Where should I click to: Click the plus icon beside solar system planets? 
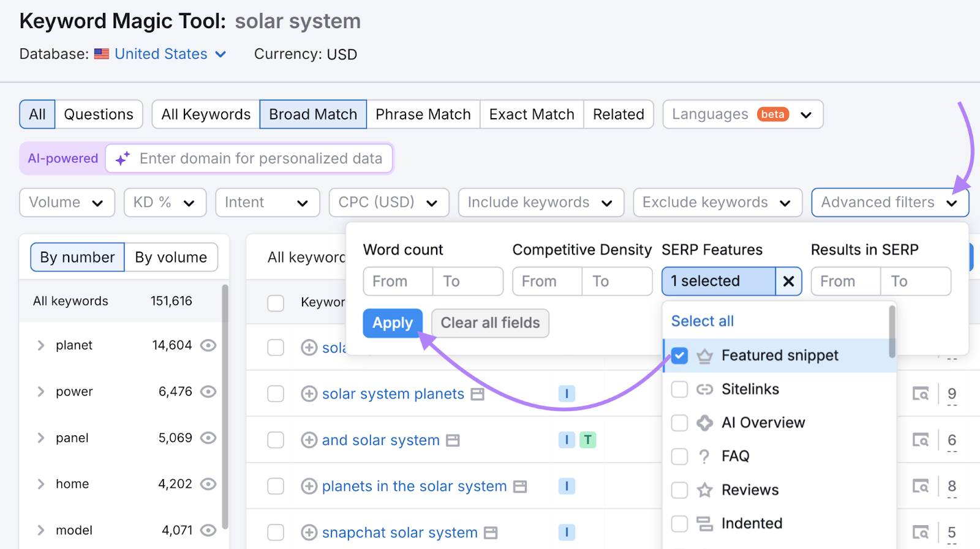pyautogui.click(x=309, y=394)
